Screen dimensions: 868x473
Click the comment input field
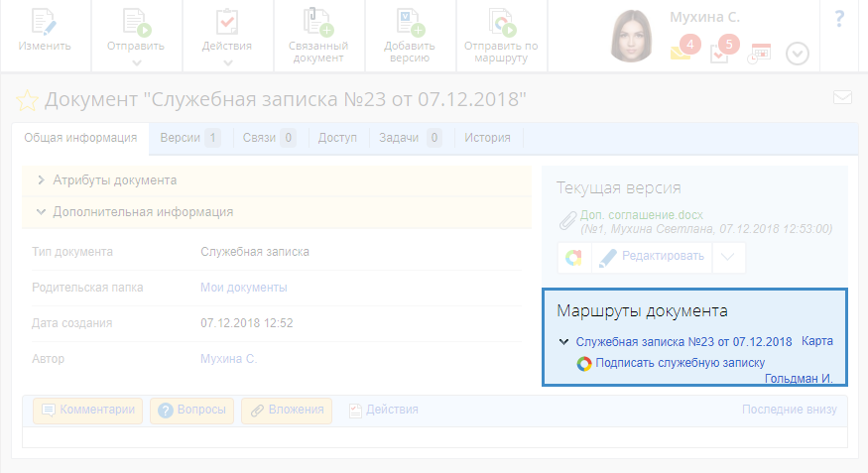click(x=434, y=437)
